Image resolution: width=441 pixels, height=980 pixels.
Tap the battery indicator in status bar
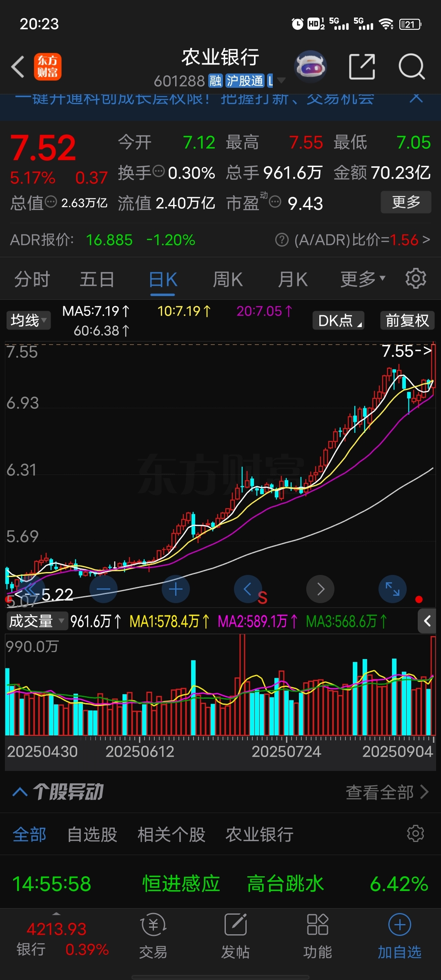tap(410, 24)
